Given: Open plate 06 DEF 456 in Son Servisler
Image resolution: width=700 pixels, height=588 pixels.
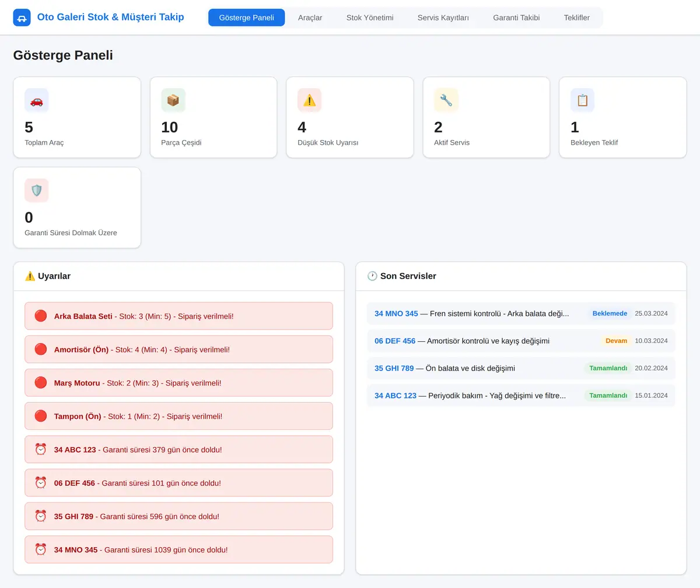Looking at the screenshot, I should (x=395, y=341).
